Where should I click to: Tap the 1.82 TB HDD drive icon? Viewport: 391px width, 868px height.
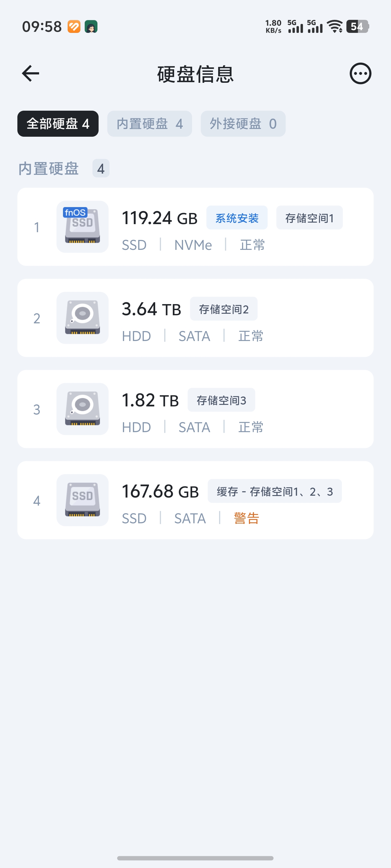(82, 409)
